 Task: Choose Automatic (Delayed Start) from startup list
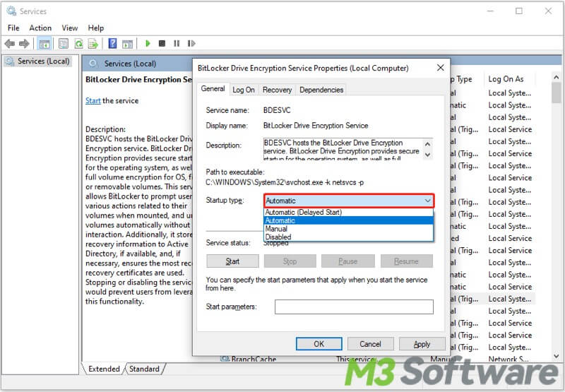coord(349,212)
